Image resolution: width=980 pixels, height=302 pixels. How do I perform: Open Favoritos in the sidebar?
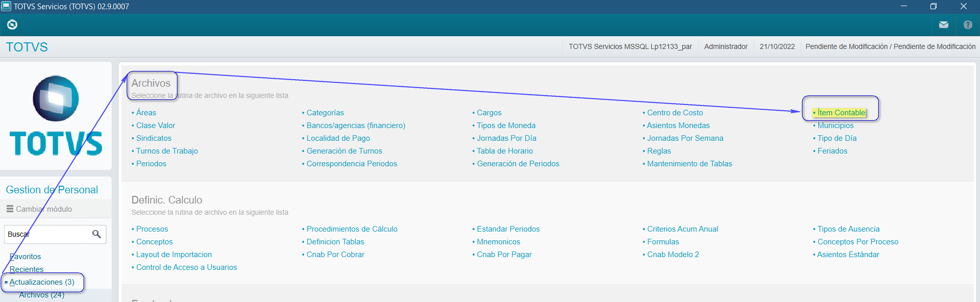point(25,257)
